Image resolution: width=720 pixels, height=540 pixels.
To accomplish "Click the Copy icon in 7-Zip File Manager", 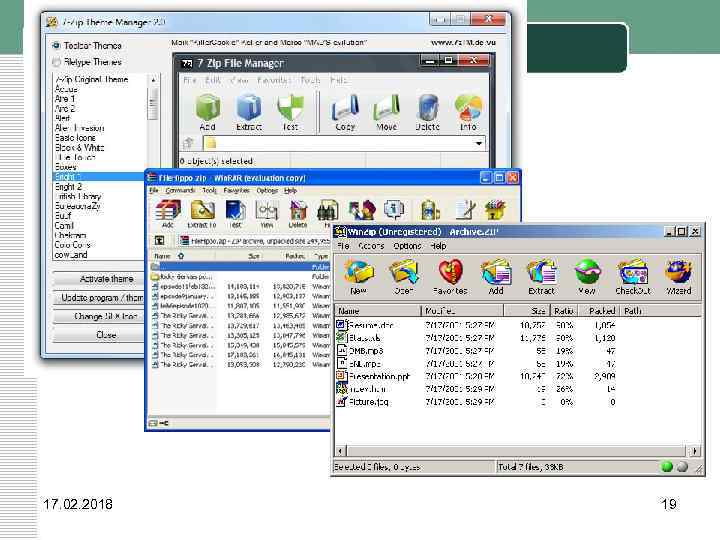I will pyautogui.click(x=345, y=108).
